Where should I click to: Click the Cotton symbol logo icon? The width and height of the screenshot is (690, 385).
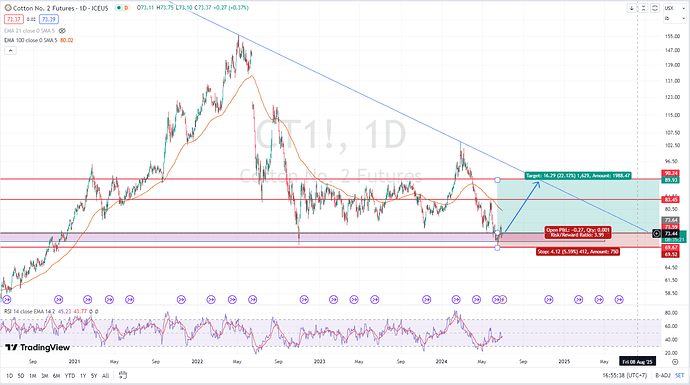(8, 8)
